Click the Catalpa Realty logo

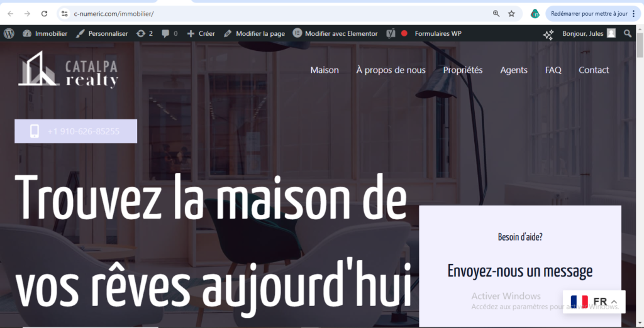pyautogui.click(x=68, y=70)
